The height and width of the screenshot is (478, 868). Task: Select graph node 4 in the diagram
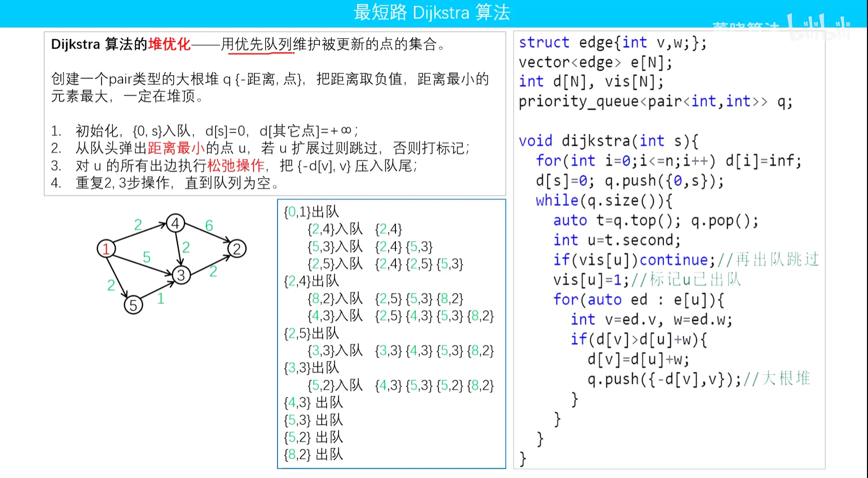tap(176, 223)
